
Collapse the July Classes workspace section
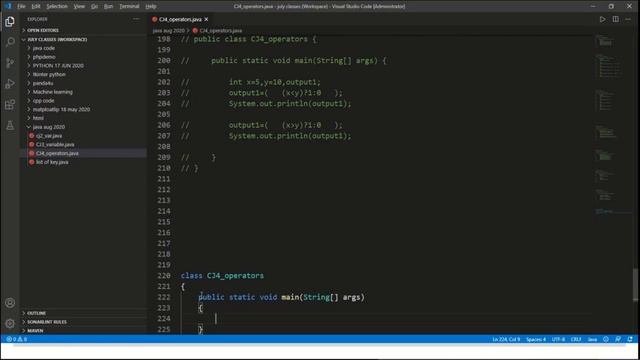pyautogui.click(x=83, y=39)
